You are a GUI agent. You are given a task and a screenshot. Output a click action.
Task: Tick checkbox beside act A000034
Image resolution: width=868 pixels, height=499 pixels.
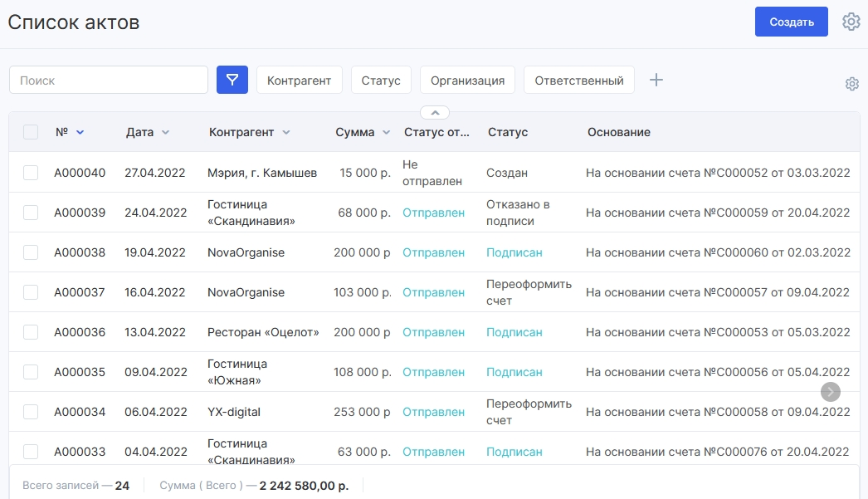(x=31, y=412)
